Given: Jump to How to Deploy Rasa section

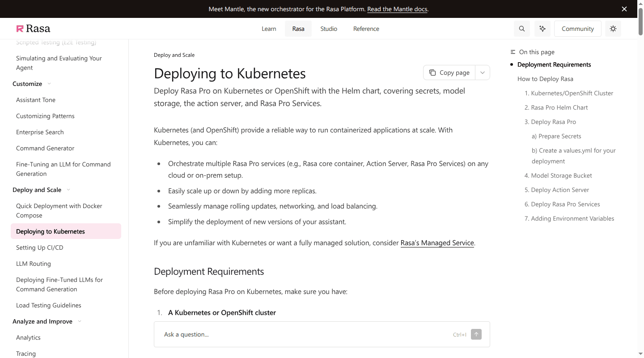Looking at the screenshot, I should tap(545, 79).
